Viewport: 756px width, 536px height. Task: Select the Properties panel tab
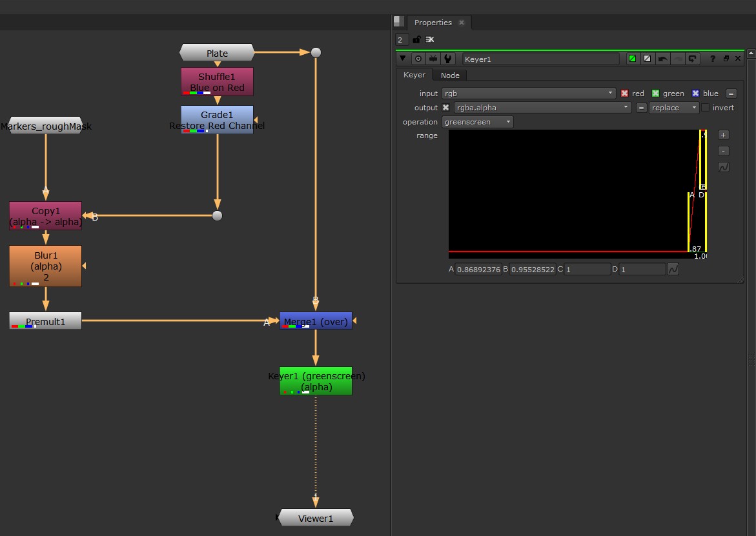coord(433,23)
